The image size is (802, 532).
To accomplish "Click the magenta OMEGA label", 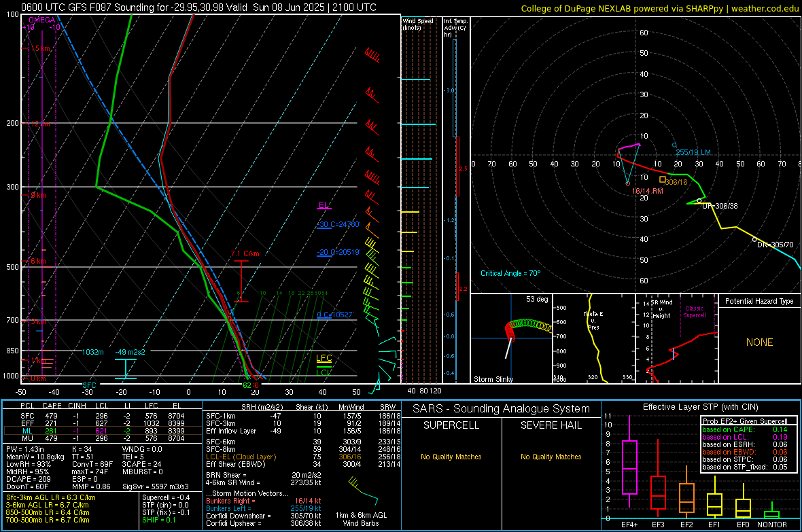I will 42,20.
